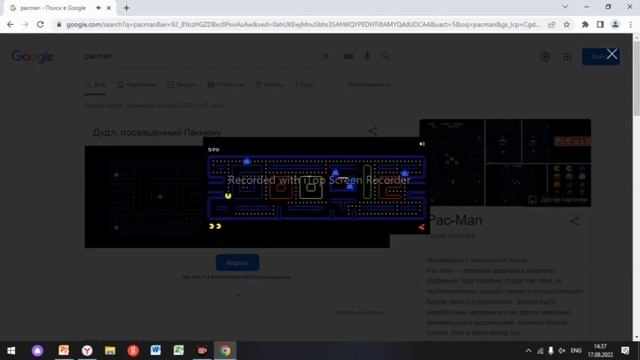Open the send feedback link under doodle

[359, 312]
